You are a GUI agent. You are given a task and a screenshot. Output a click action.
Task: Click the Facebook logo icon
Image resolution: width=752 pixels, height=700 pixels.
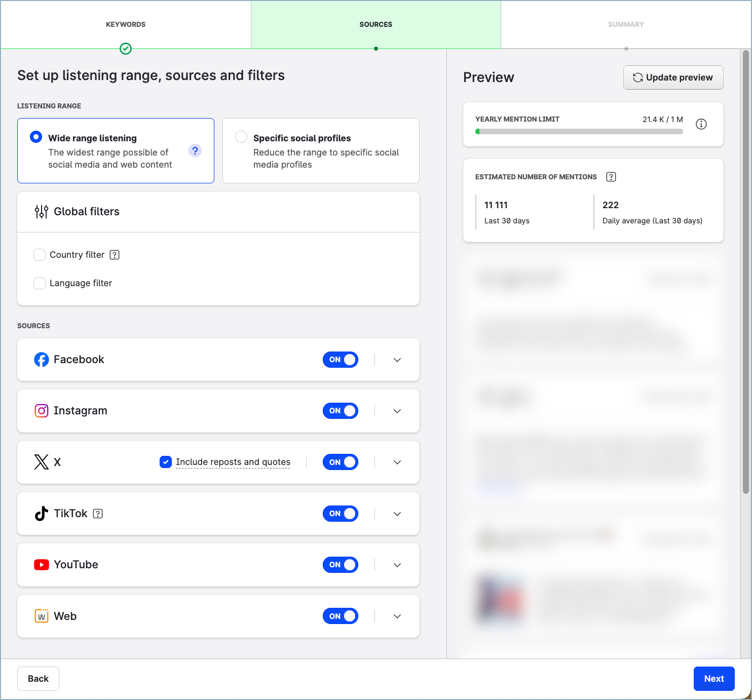pyautogui.click(x=41, y=360)
